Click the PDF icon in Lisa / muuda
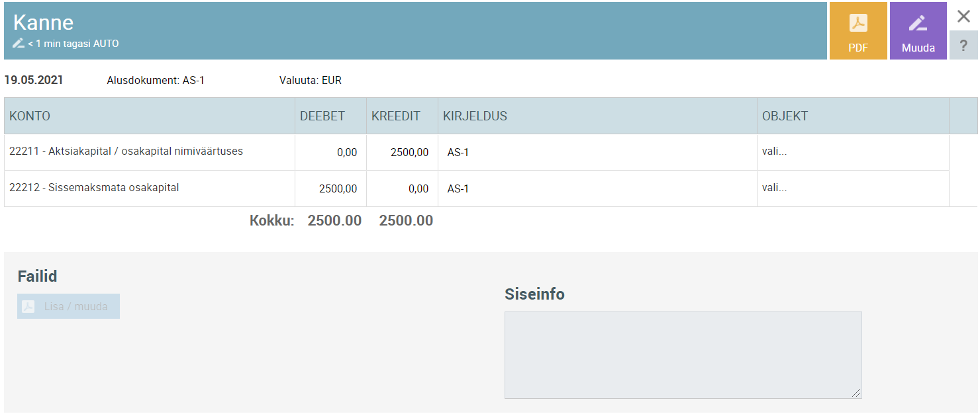Viewport: 980px width, 416px height. [x=28, y=306]
